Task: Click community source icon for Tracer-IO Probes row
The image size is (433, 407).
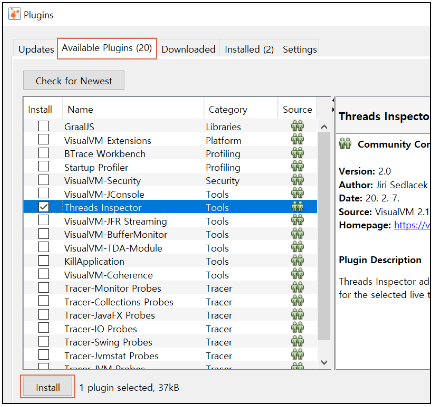Action: (x=297, y=328)
